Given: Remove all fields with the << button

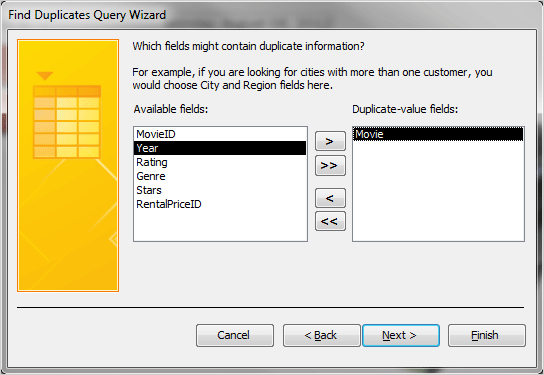Looking at the screenshot, I should coord(330,221).
